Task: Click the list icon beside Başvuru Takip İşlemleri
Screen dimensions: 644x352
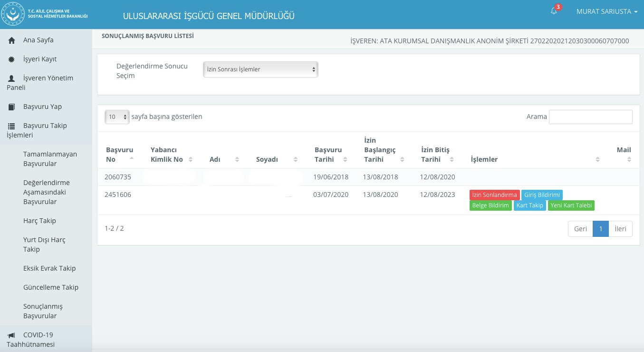Action: [12, 126]
